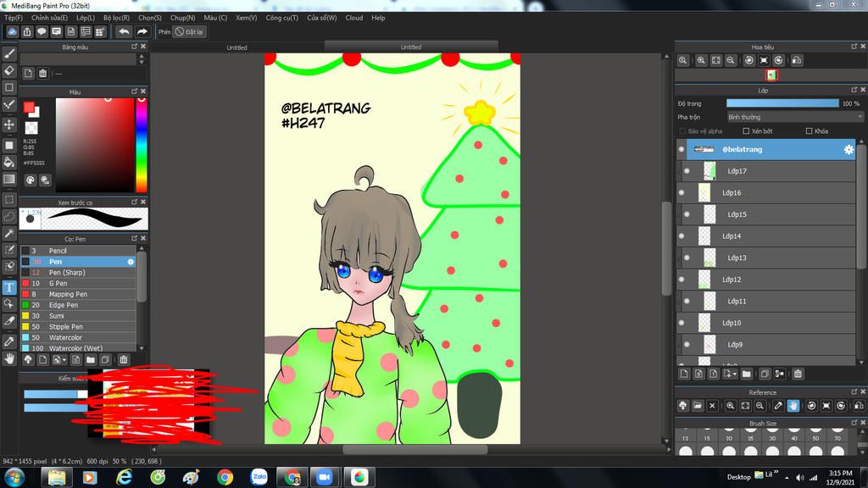This screenshot has height=488, width=868.
Task: Select the Watercolor (Wet) brush
Action: (78, 348)
